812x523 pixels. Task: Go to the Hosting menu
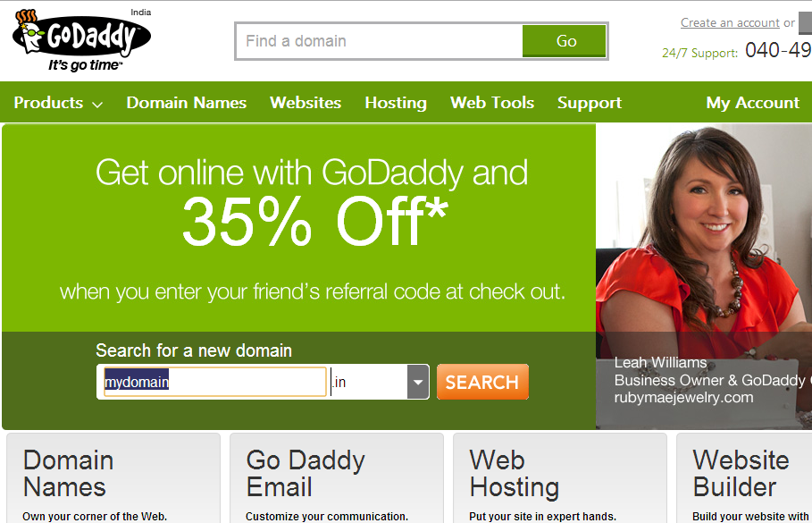click(396, 103)
